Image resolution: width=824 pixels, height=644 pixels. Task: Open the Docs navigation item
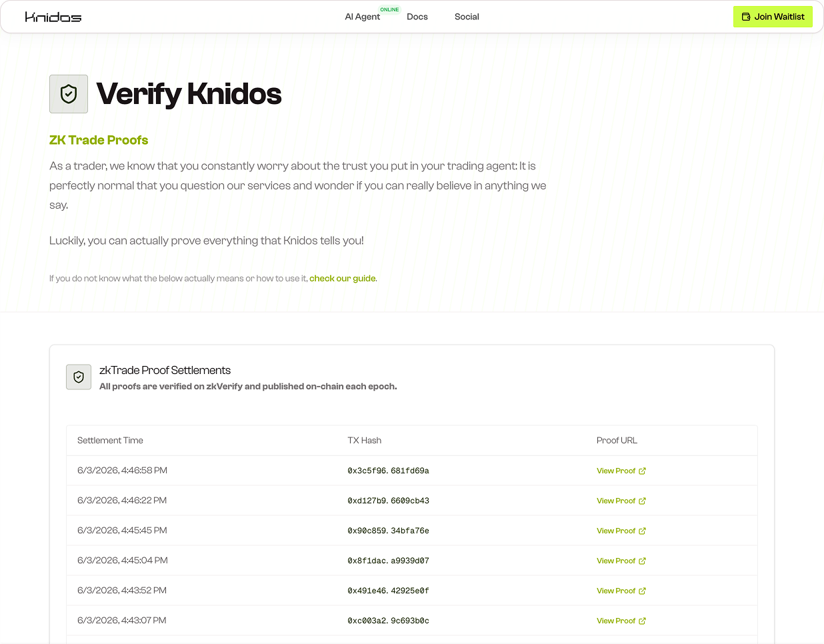tap(417, 17)
